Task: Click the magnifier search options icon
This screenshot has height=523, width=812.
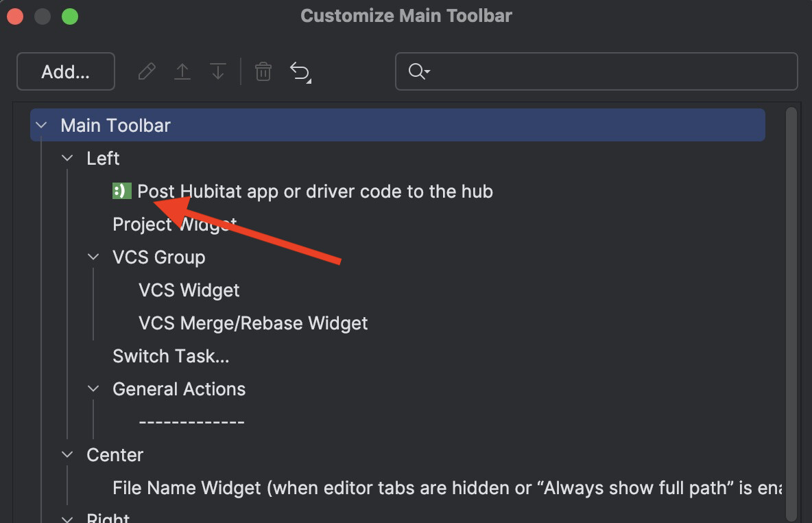Action: [x=419, y=71]
